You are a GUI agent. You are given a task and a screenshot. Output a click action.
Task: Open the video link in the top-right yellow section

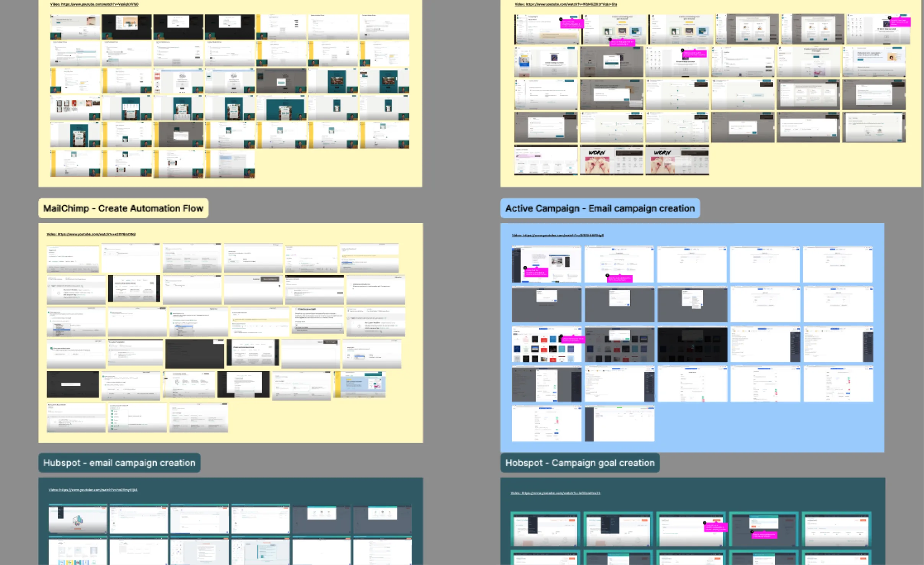point(565,4)
